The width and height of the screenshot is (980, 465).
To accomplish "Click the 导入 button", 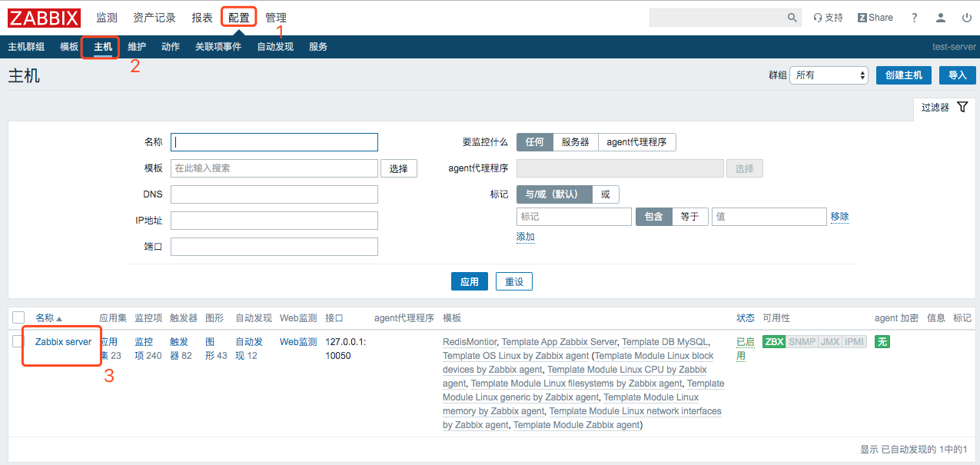I will coord(958,75).
